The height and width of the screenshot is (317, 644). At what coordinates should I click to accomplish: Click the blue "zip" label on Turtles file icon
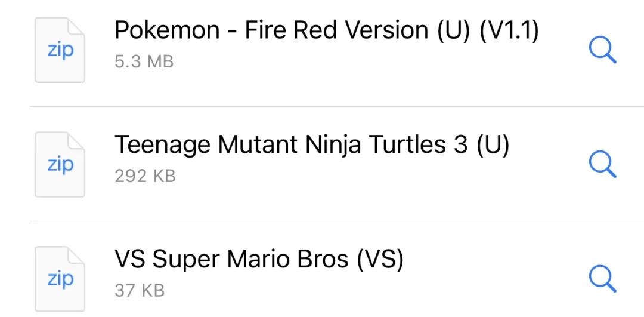60,165
